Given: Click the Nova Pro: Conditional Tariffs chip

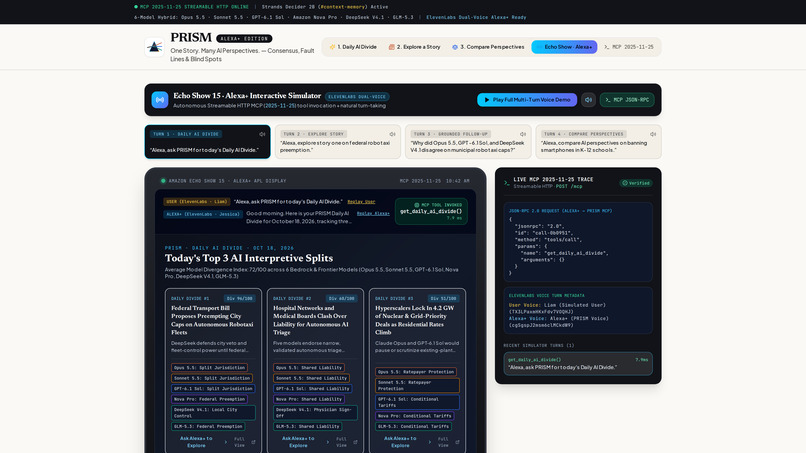Looking at the screenshot, I should pos(414,416).
